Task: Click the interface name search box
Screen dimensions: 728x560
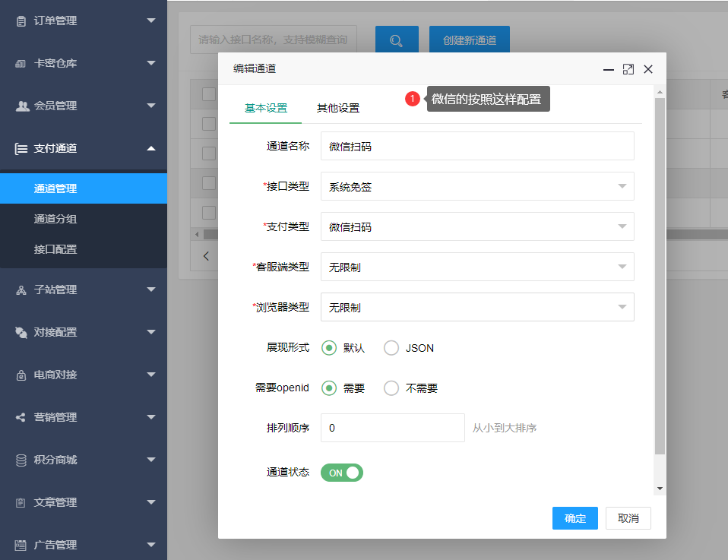Action: 274,40
